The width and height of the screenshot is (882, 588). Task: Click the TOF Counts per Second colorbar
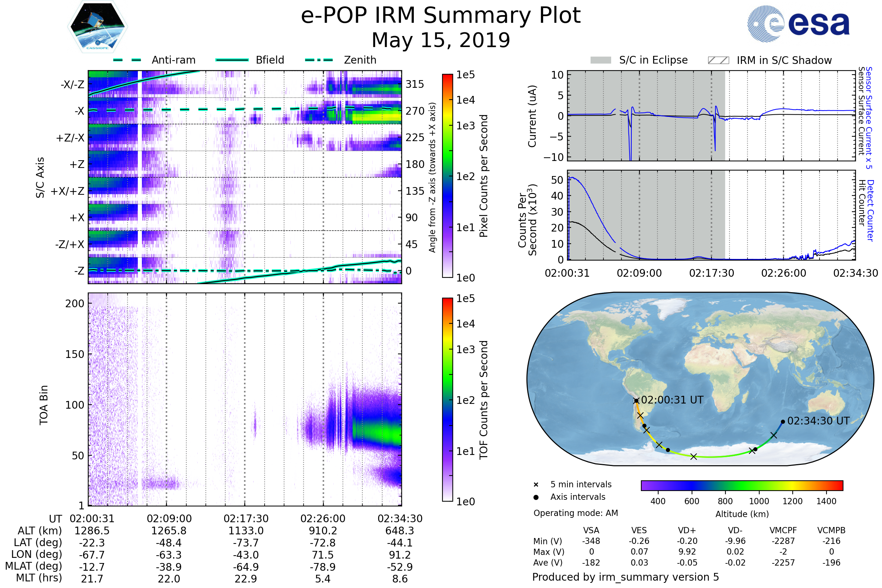pos(448,400)
